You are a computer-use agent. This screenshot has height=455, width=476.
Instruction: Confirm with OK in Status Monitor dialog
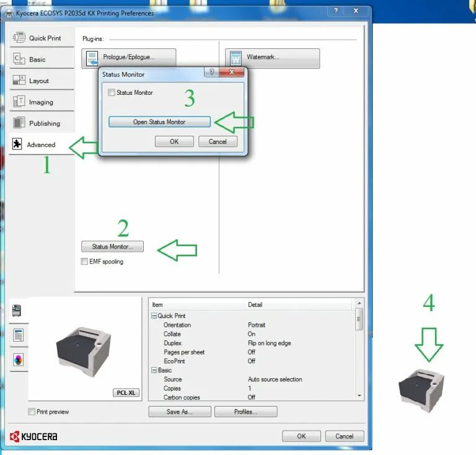click(x=174, y=141)
